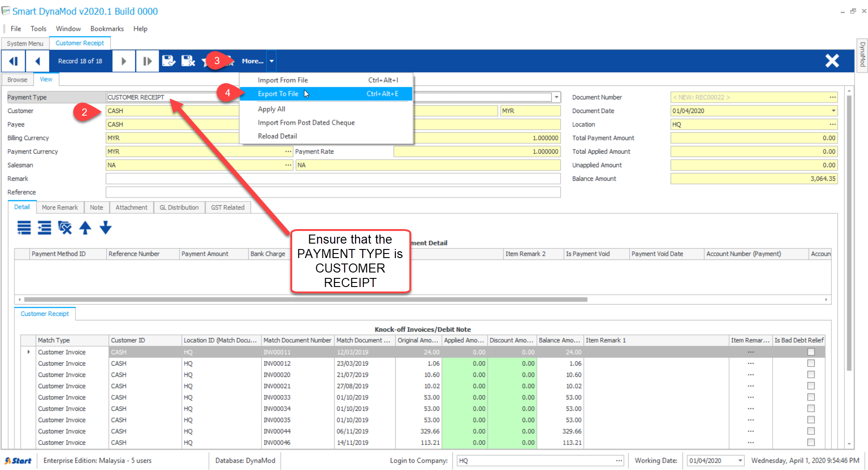Click the insert detail row icon

44,228
